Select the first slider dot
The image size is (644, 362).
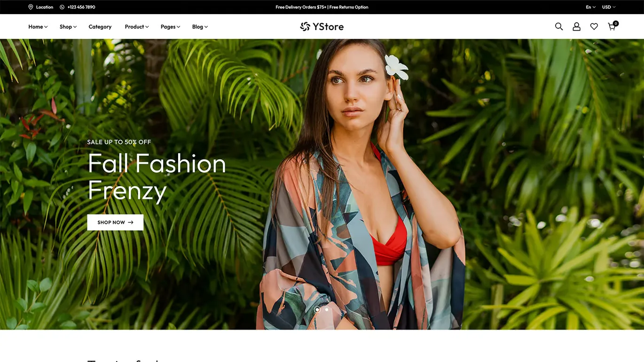tap(317, 309)
